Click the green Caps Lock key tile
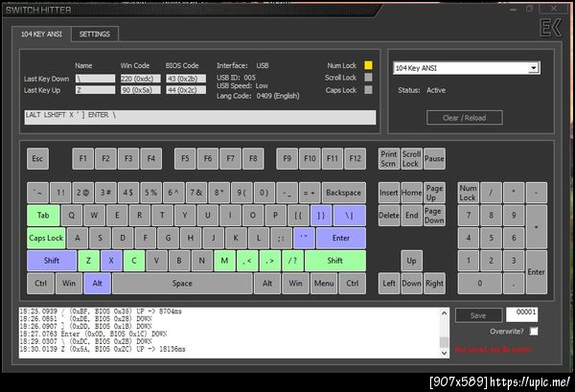Image resolution: width=575 pixels, height=392 pixels. coord(46,238)
